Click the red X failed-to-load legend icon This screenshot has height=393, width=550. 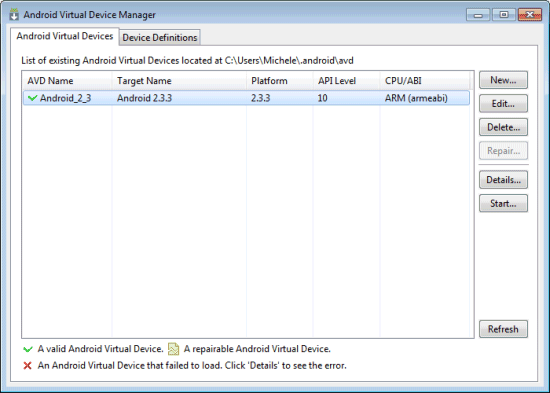pos(27,366)
